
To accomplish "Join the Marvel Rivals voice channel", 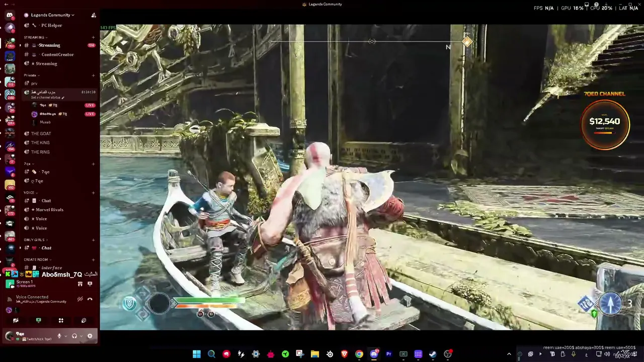I will [x=60, y=210].
